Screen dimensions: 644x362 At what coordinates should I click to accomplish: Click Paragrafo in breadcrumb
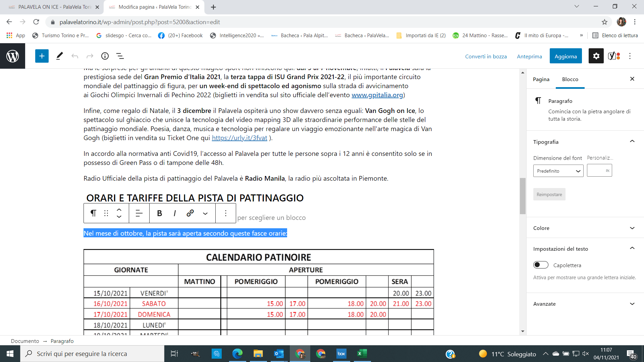(x=62, y=341)
